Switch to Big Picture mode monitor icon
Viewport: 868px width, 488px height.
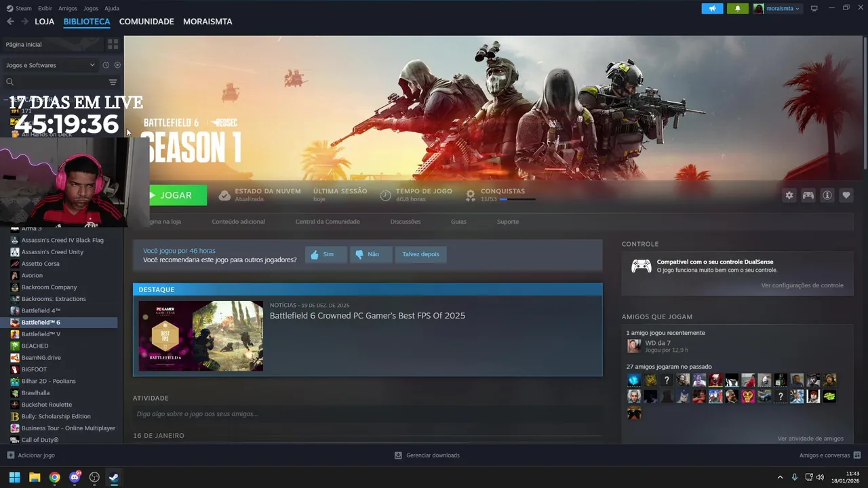[x=814, y=9]
